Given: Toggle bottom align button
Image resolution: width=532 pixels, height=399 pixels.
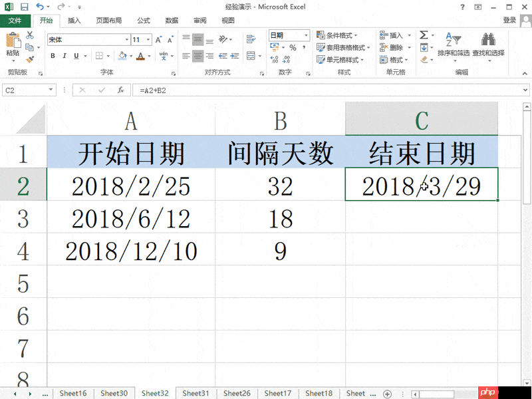Looking at the screenshot, I should [x=209, y=40].
